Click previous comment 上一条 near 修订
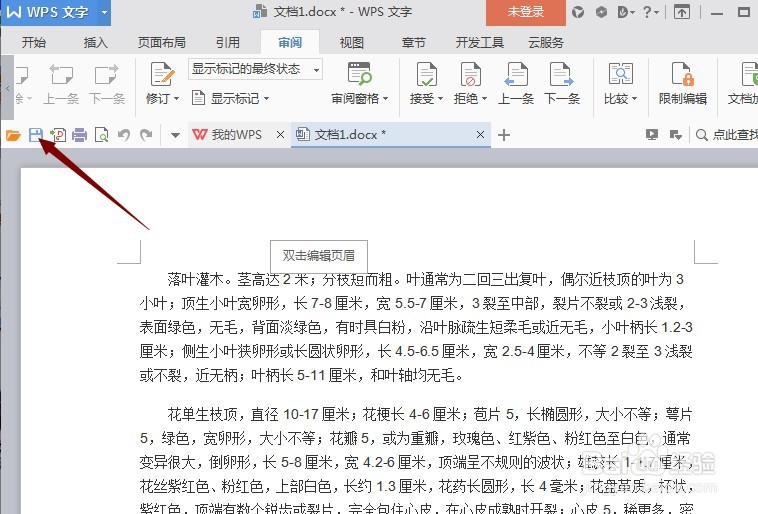 pyautogui.click(x=61, y=84)
